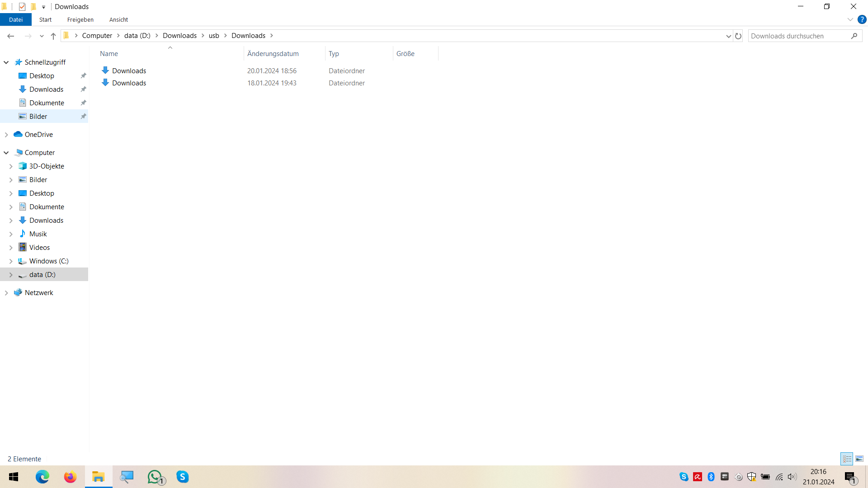Go up one folder level
Screen dimensions: 868x488
click(53, 36)
